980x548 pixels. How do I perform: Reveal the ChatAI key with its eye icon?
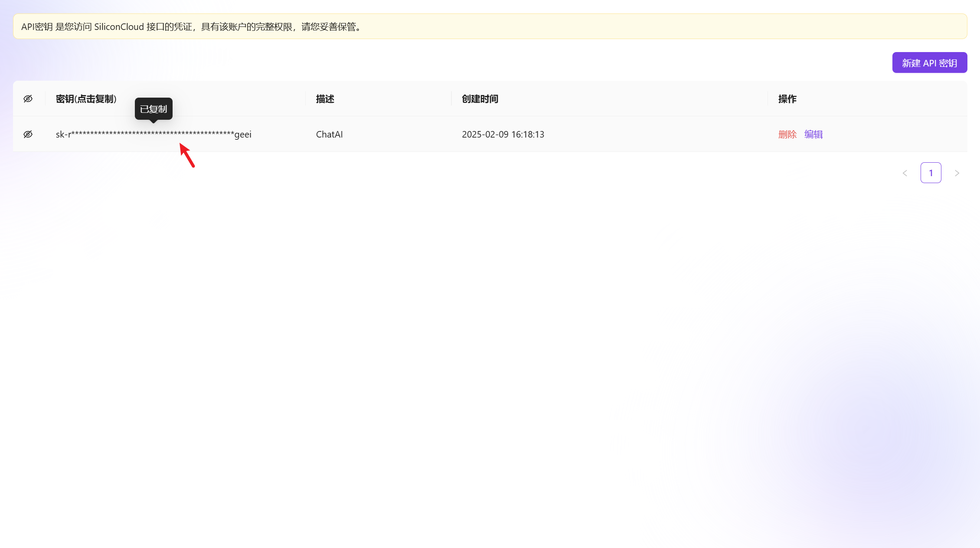(x=28, y=135)
